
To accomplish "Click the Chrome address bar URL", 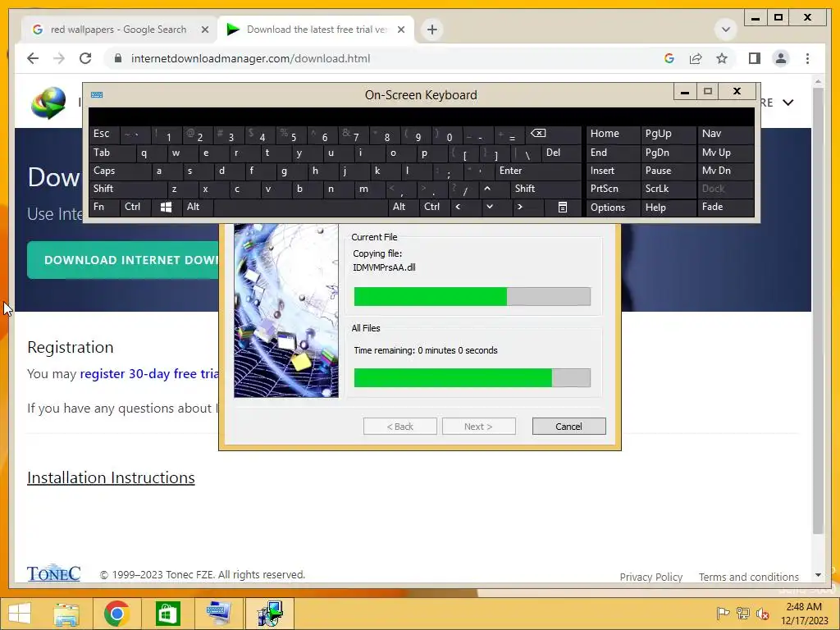I will click(250, 58).
